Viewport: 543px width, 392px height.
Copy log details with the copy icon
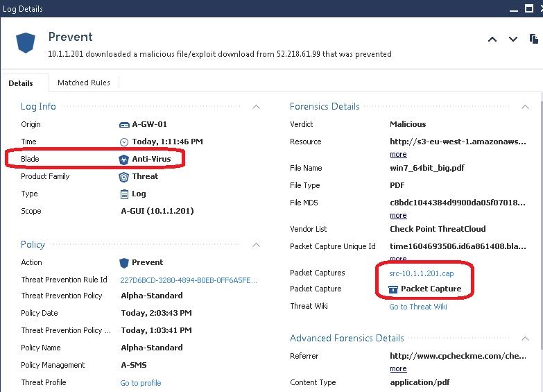pyautogui.click(x=534, y=39)
